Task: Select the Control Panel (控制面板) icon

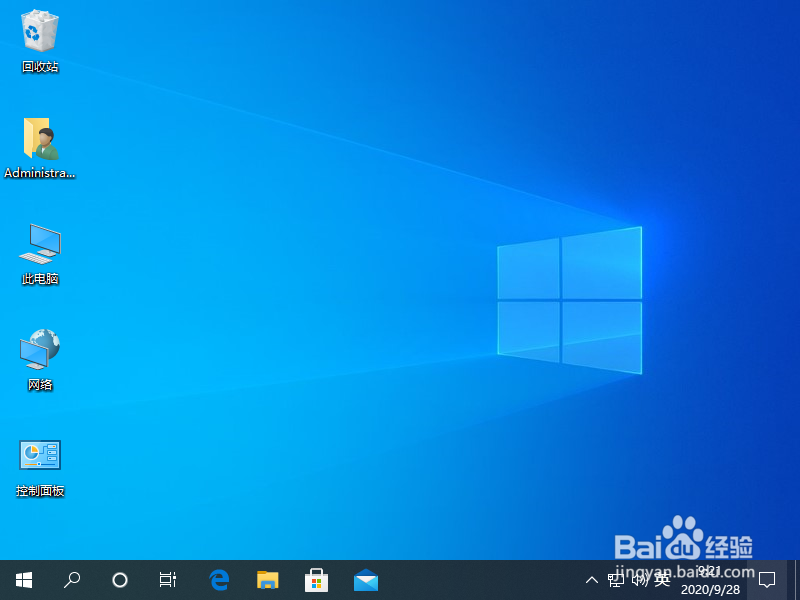Action: [x=40, y=468]
